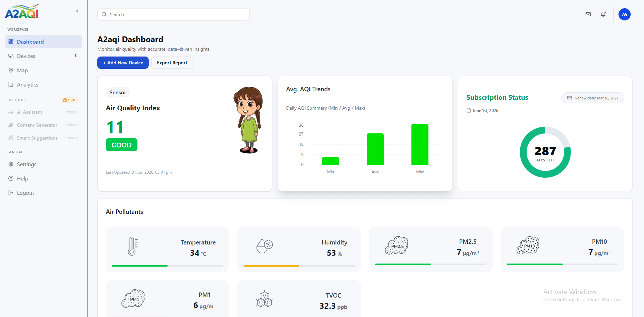The image size is (644, 317).
Task: Click the Add New Device button
Action: pyautogui.click(x=123, y=63)
